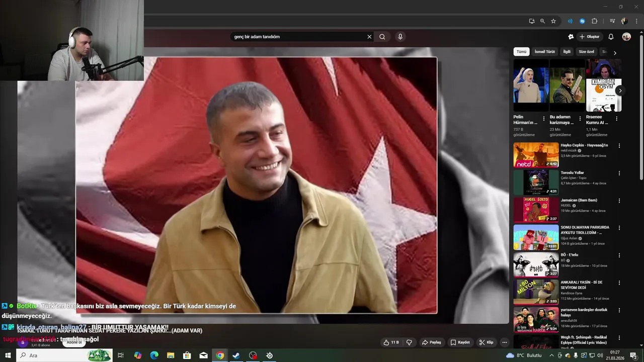Image resolution: width=644 pixels, height=362 pixels.
Task: Open Microsoft Store from the taskbar
Action: pos(187,355)
